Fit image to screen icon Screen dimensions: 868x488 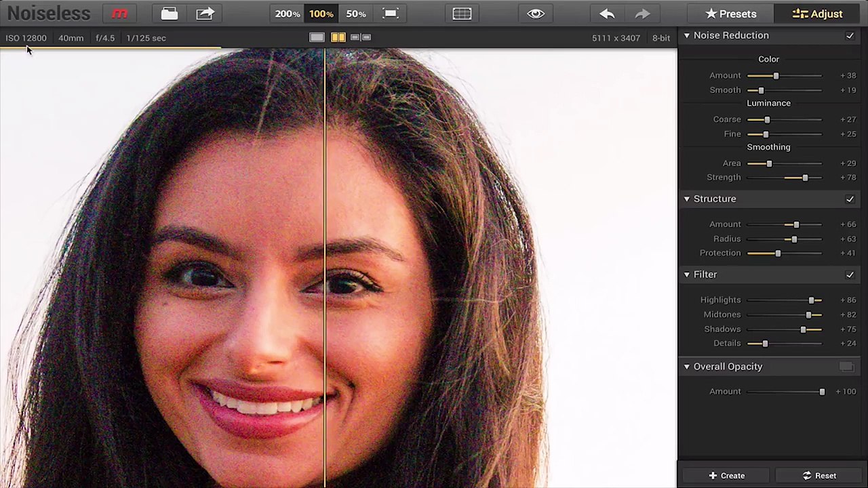coord(391,14)
